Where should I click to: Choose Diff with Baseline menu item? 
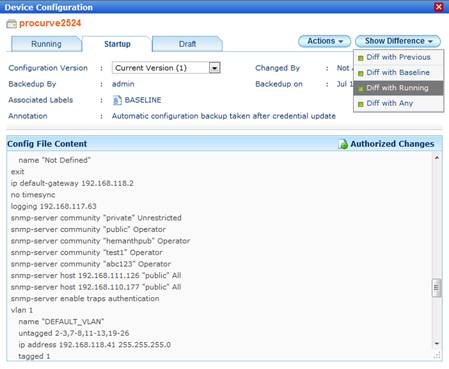[398, 73]
